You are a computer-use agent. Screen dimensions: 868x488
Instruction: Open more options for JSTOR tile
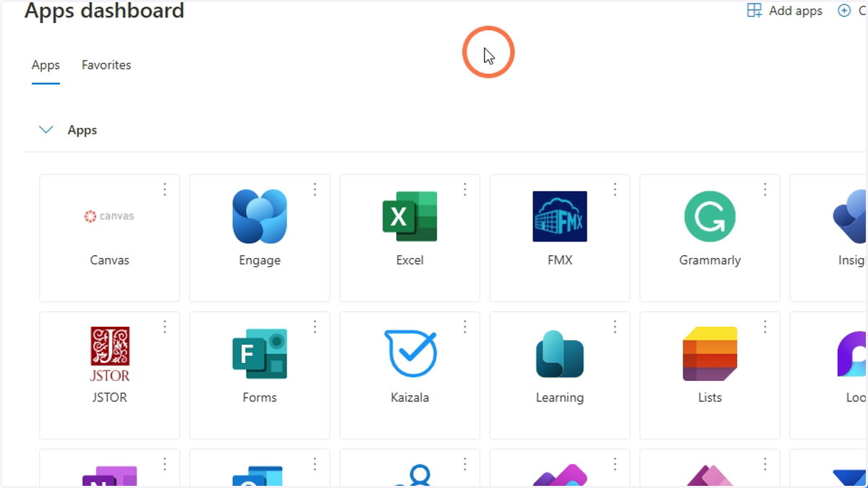coord(165,327)
